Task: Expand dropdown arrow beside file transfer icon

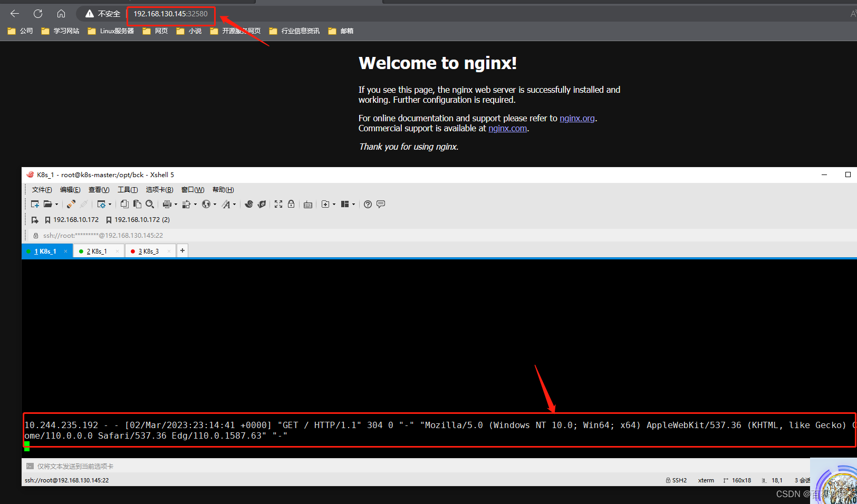Action: point(195,205)
